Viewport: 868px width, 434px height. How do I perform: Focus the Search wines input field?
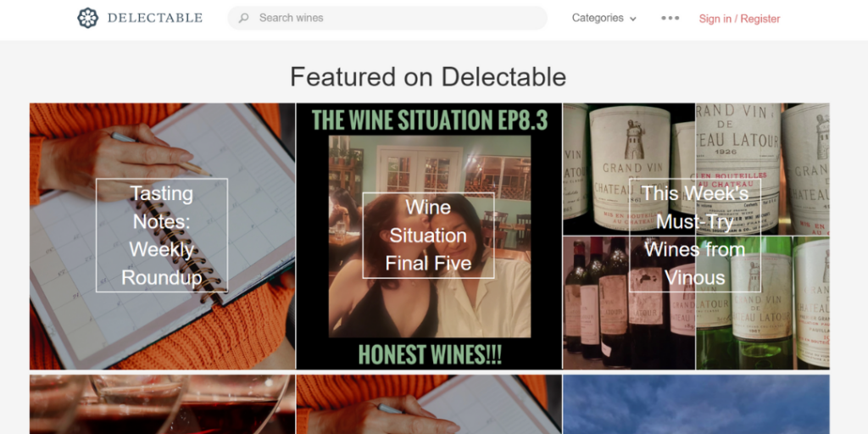[x=387, y=18]
